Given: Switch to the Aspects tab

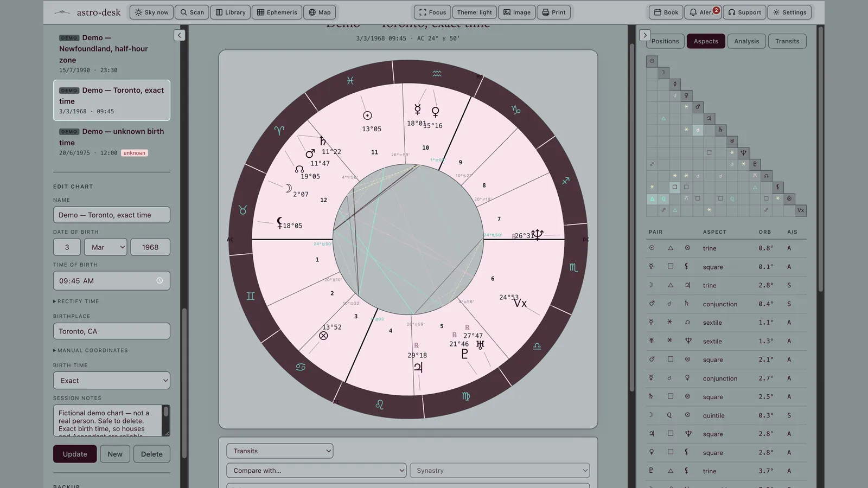Looking at the screenshot, I should point(706,41).
